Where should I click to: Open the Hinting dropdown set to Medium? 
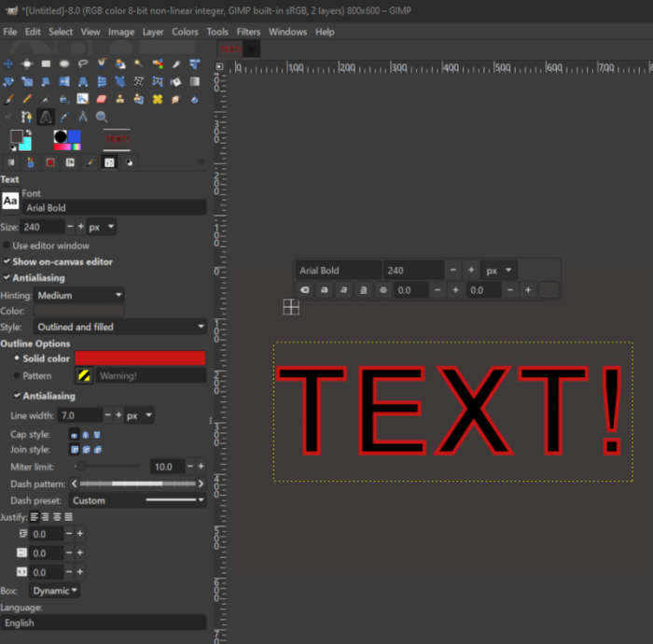(79, 295)
